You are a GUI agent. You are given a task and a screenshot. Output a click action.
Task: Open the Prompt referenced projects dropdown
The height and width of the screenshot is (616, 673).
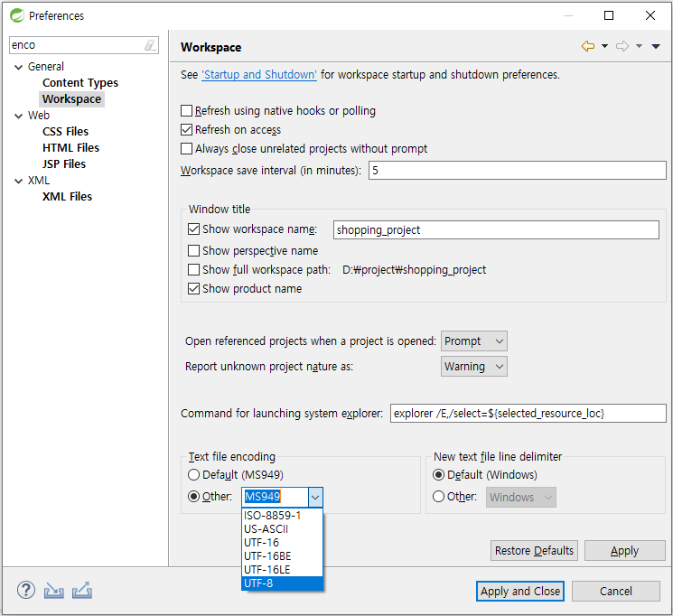coord(474,341)
